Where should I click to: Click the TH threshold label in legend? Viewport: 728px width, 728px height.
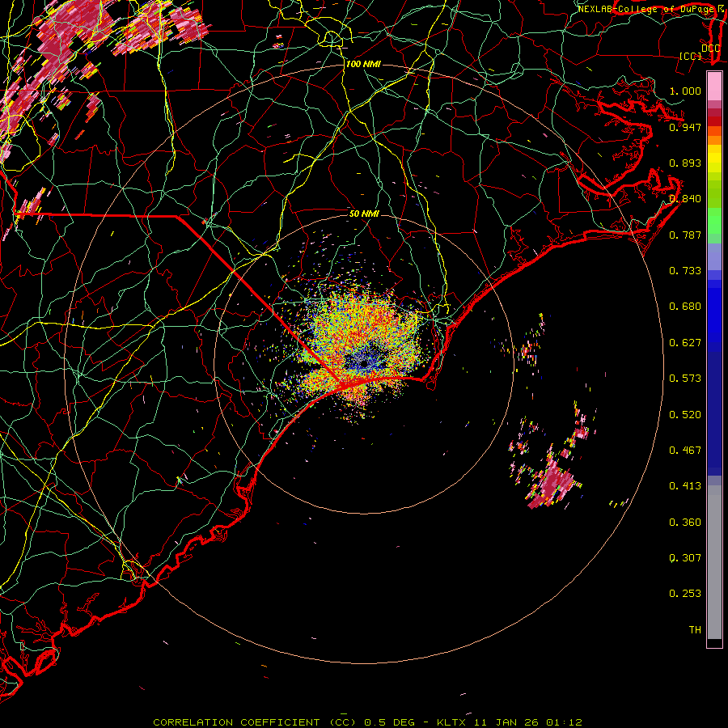[695, 630]
